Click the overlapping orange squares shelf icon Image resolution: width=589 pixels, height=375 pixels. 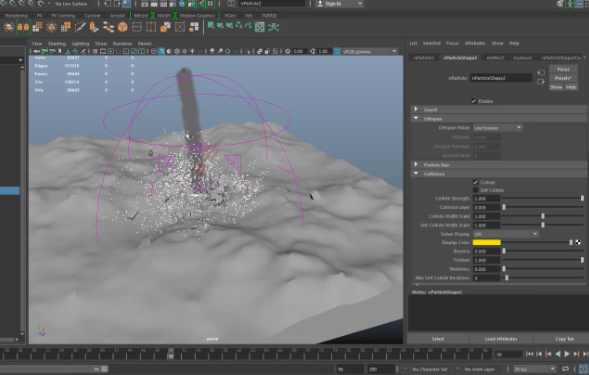coord(165,27)
